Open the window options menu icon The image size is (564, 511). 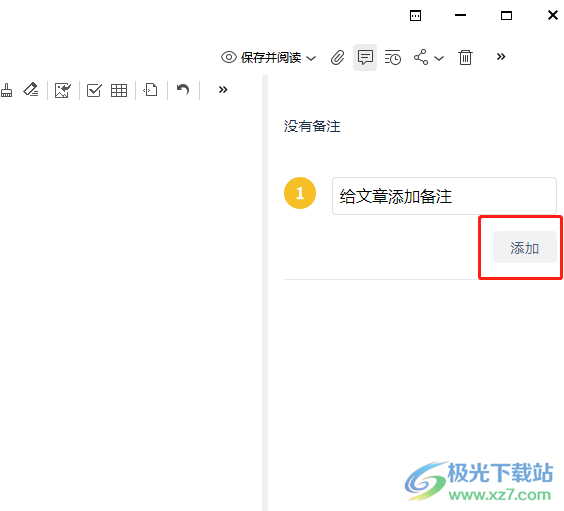point(415,15)
